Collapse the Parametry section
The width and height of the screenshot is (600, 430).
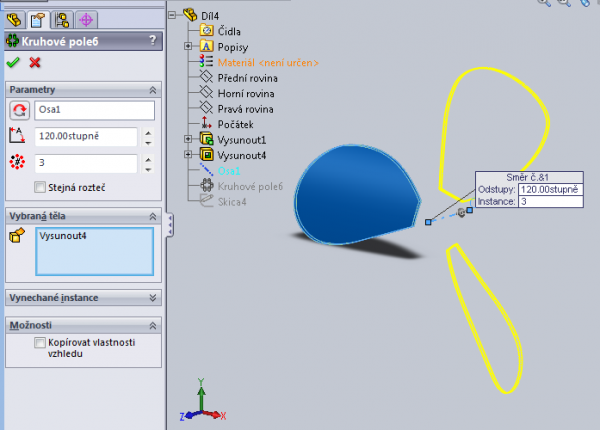pos(151,90)
